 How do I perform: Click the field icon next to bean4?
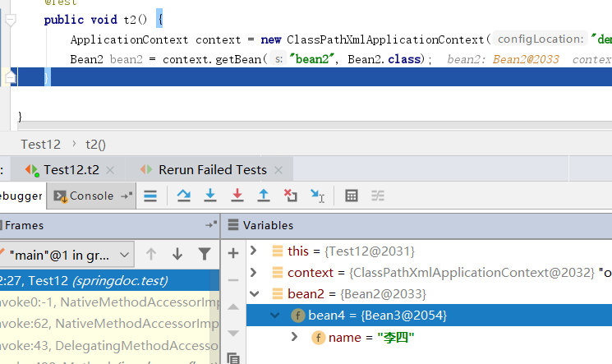[x=298, y=316]
